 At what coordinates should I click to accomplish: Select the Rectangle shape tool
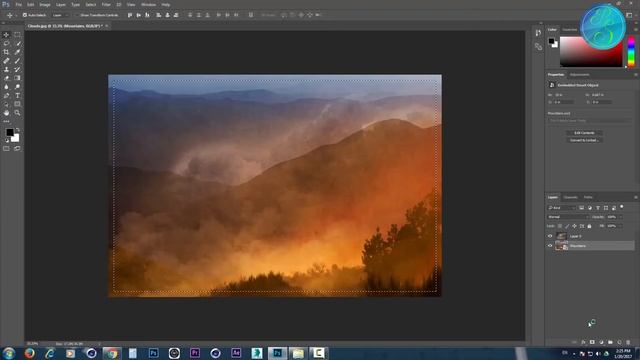pyautogui.click(x=17, y=104)
